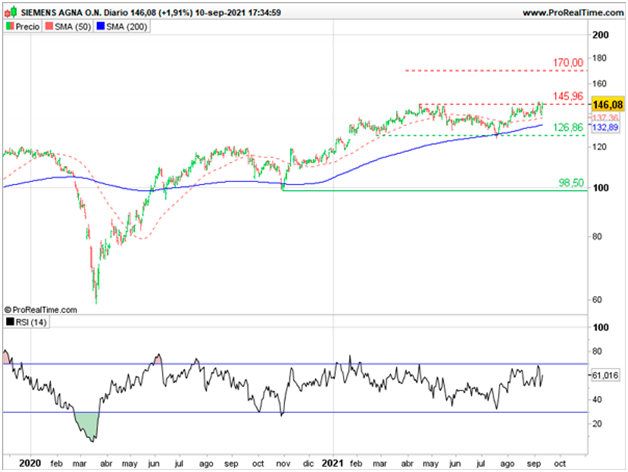
Task: Click the 137,36 SMA 50 value tag
Action: [x=605, y=117]
